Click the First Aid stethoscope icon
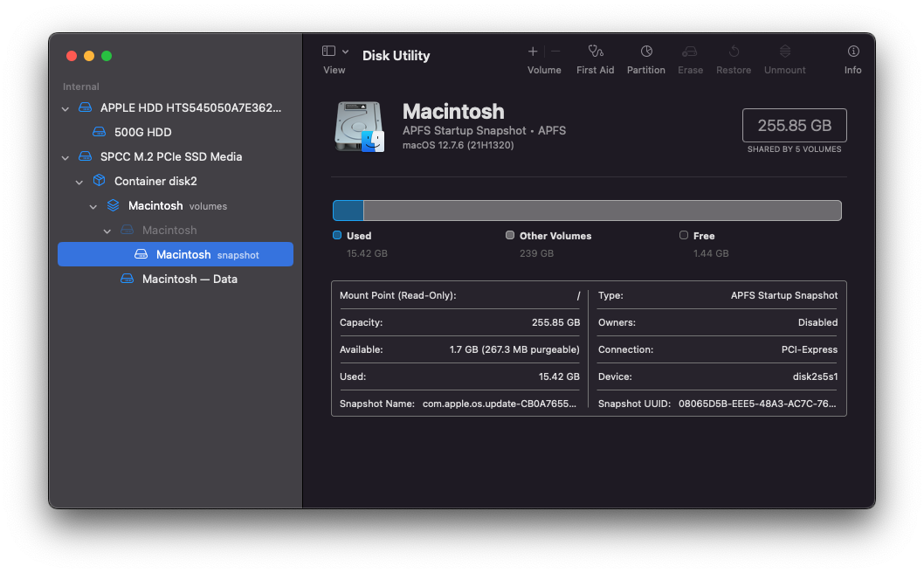The height and width of the screenshot is (573, 924). coord(596,52)
